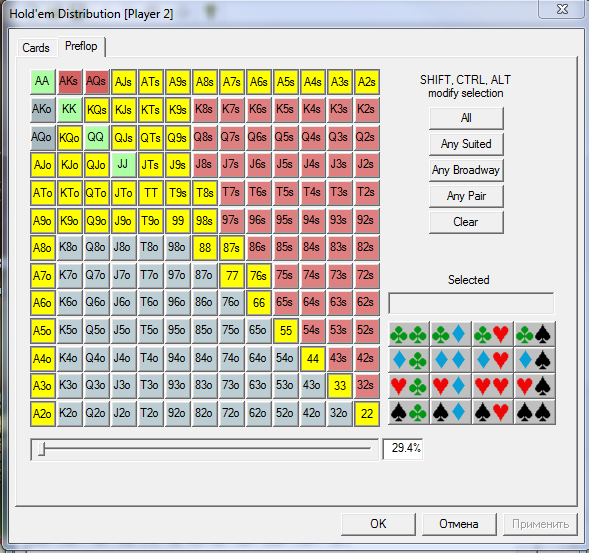Choose the club-spade suit pair
The width and height of the screenshot is (589, 553).
(535, 334)
